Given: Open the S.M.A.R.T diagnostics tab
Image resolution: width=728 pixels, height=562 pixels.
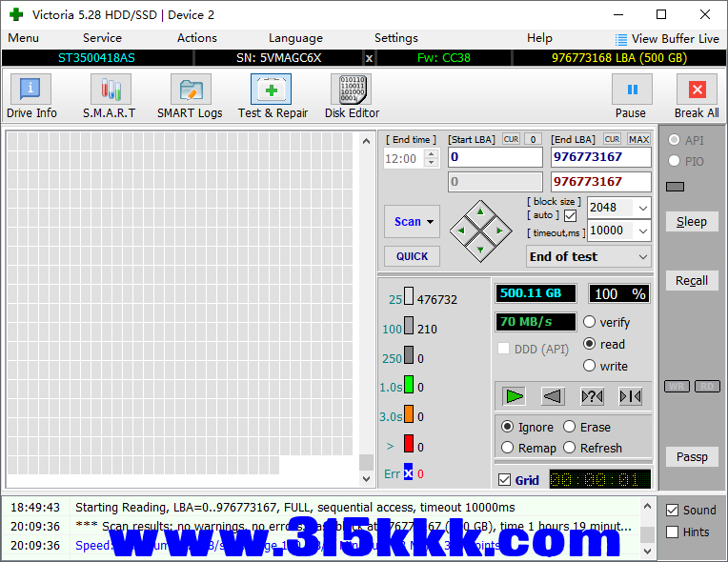Looking at the screenshot, I should (110, 97).
